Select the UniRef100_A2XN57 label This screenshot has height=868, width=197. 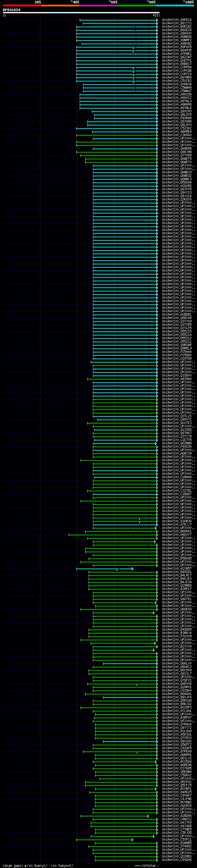pos(176,568)
